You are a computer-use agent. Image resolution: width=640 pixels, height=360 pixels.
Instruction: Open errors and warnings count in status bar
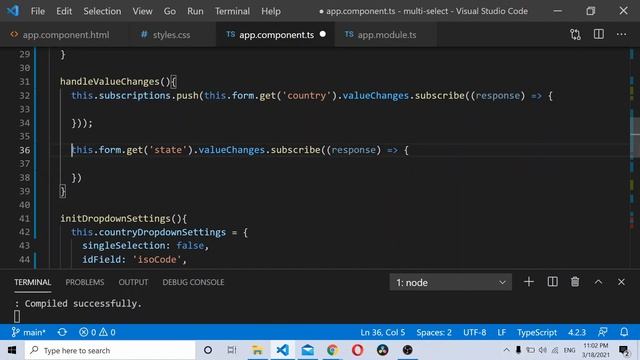tap(97, 332)
